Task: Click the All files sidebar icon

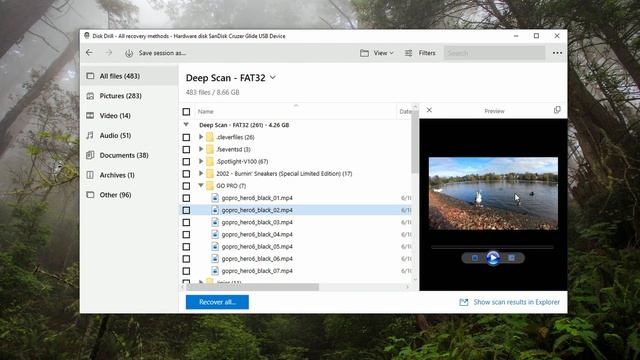Action: coord(90,76)
